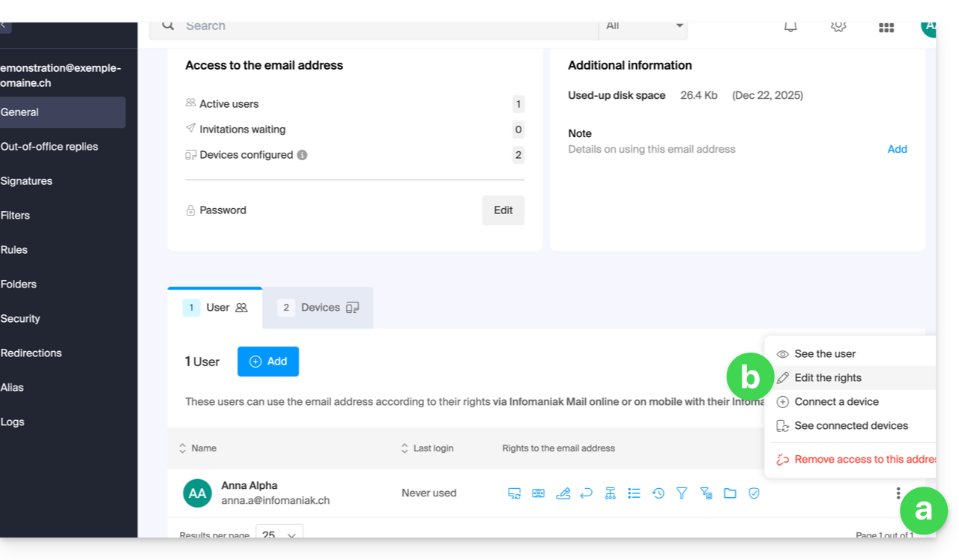Sort the user table by Last login
The image size is (959, 560).
pyautogui.click(x=427, y=448)
